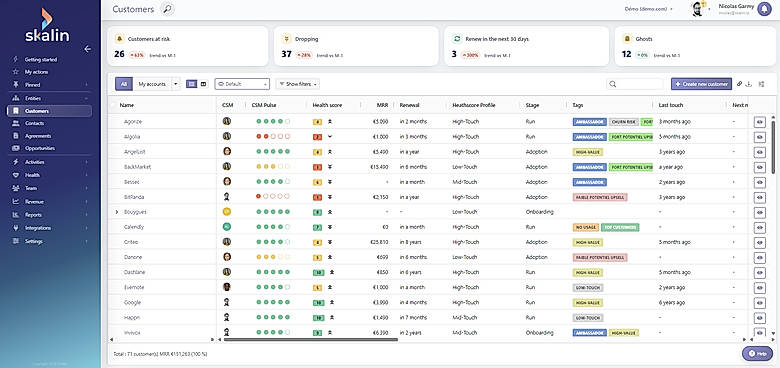
Task: Open the My accounts dropdown arrow
Action: tap(176, 84)
